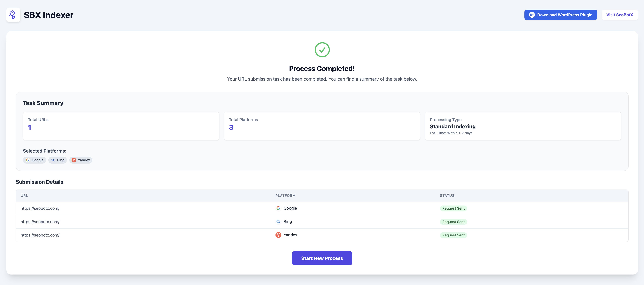Click the Total Platforms summary card
Viewport: 644px width, 285px height.
coord(322,126)
